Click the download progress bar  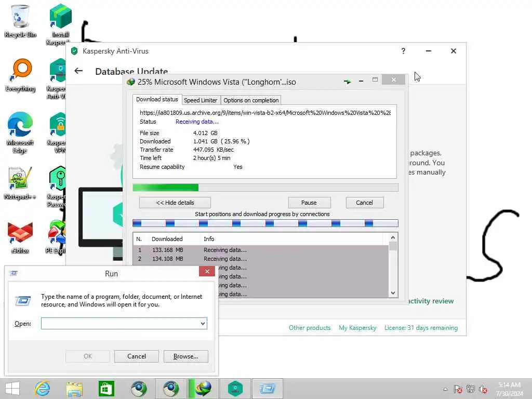coord(265,187)
